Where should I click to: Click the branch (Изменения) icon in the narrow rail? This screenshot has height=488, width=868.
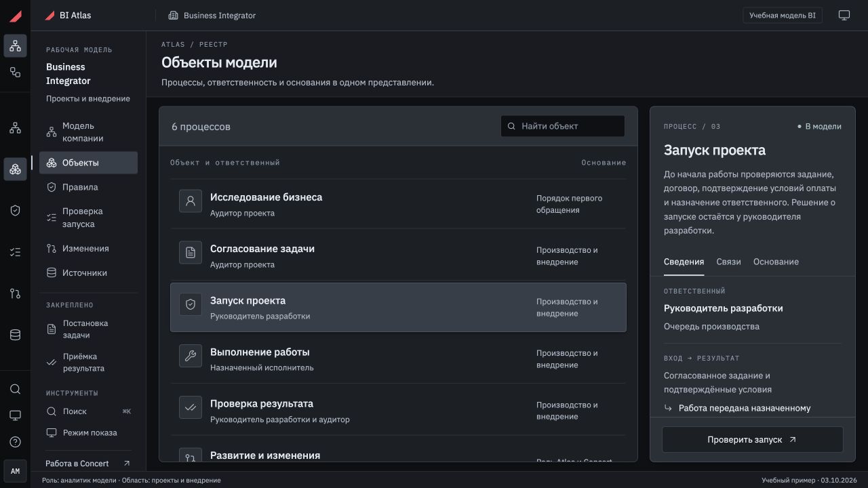tap(16, 293)
